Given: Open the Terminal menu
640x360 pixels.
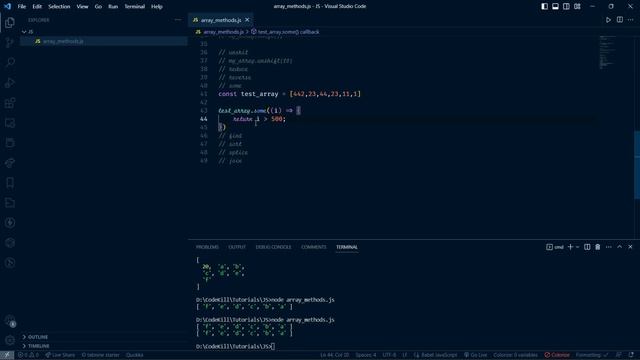Looking at the screenshot, I should (x=135, y=7).
